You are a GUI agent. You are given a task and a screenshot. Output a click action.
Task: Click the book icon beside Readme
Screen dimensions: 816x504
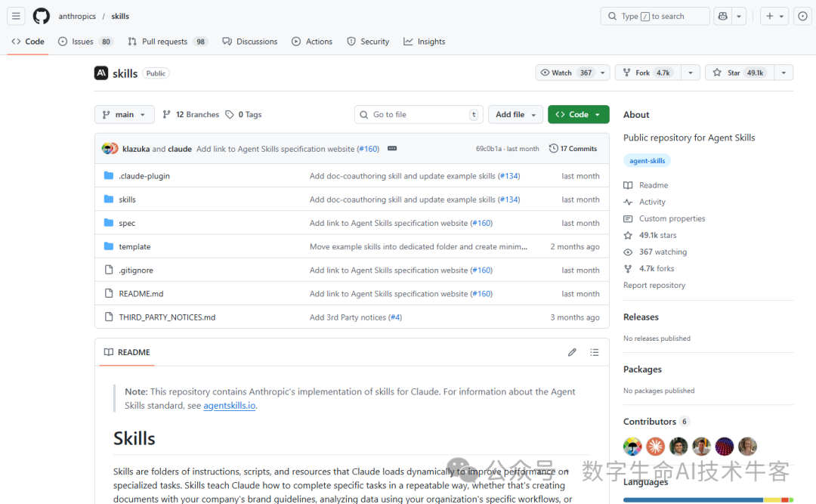click(x=628, y=185)
